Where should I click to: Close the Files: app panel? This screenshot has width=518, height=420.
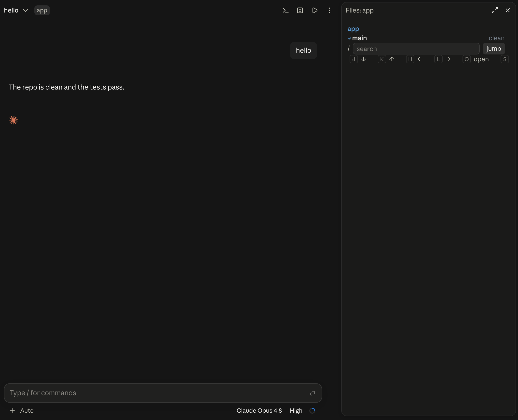click(x=508, y=10)
